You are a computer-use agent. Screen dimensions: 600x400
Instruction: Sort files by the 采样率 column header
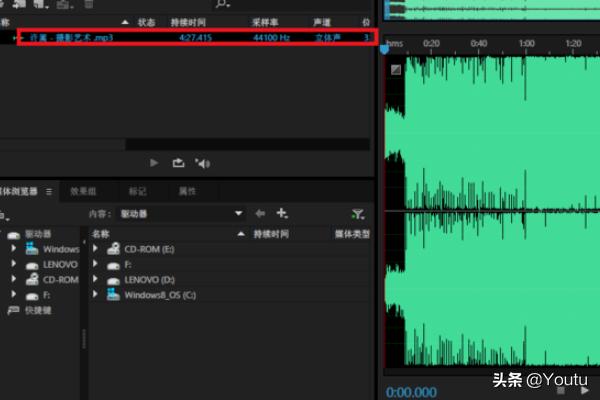tap(265, 22)
